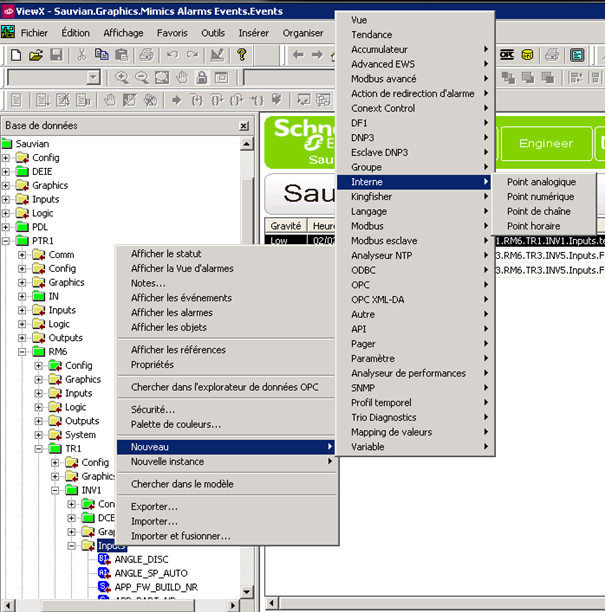606x612 pixels.
Task: Click the yellow Help question mark icon
Action: pos(242,54)
